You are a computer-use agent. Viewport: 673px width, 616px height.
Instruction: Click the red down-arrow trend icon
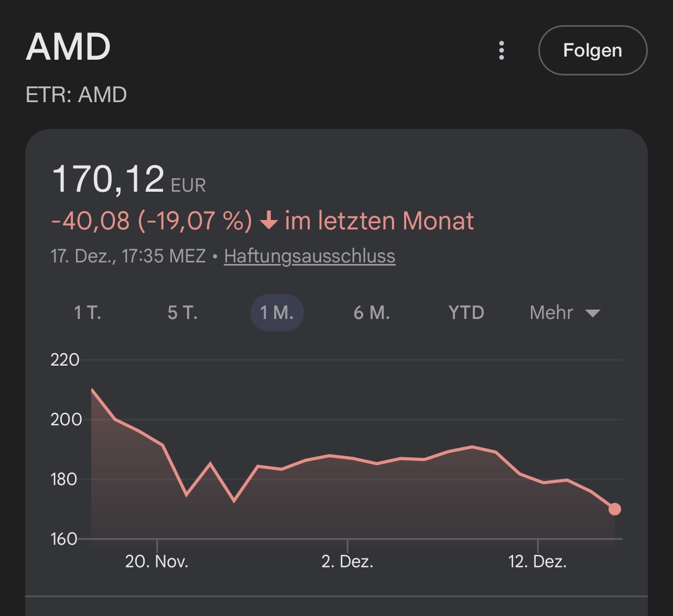click(269, 221)
